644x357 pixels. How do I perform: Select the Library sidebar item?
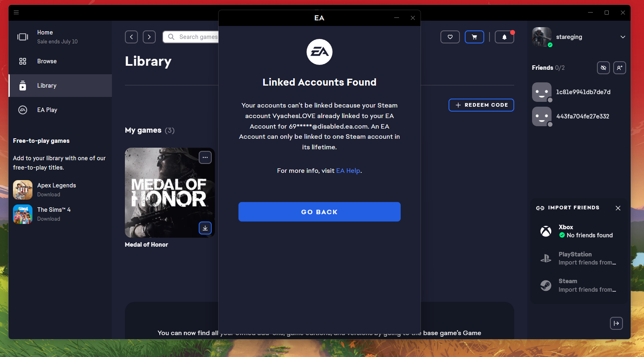[x=60, y=86]
